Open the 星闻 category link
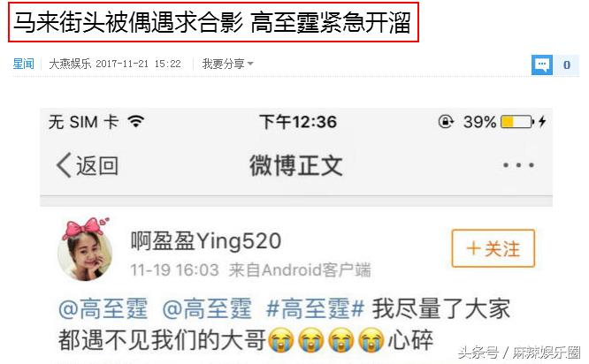Screen dimensions: 589x364 (23, 64)
